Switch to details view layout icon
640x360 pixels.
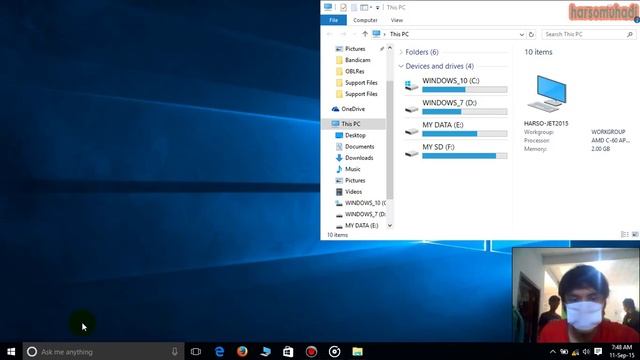click(x=624, y=234)
